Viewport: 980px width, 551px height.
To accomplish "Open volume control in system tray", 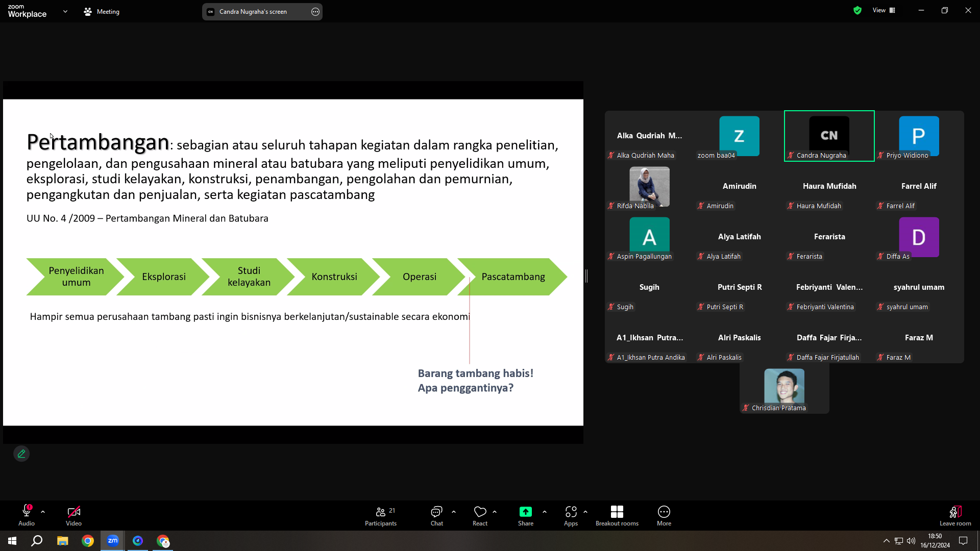I will pyautogui.click(x=911, y=541).
